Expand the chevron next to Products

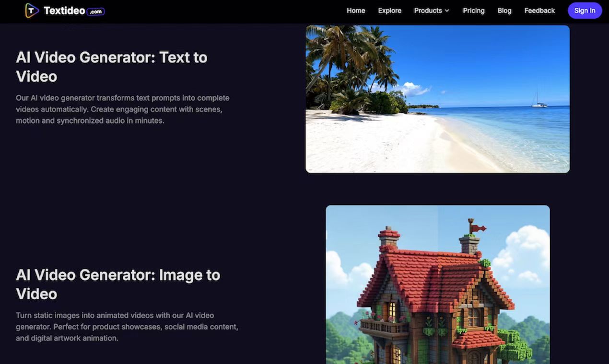448,11
